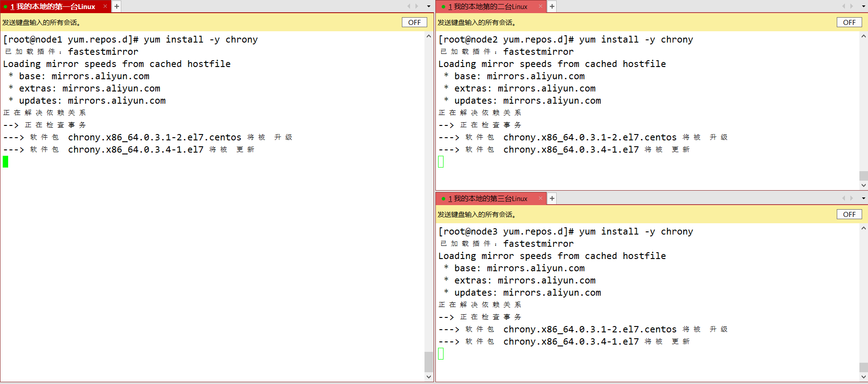Click the hollow cursor in node2 terminal
This screenshot has height=384, width=868.
(441, 162)
